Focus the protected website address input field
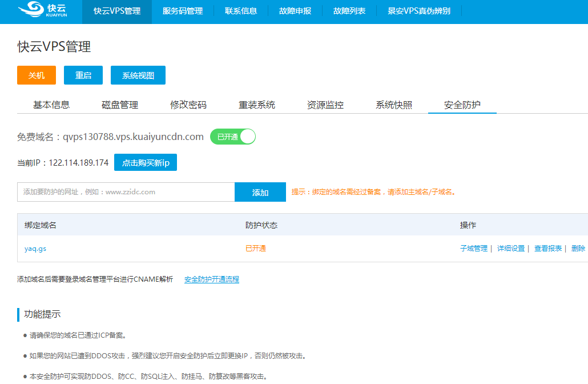588x384 pixels. [x=126, y=192]
